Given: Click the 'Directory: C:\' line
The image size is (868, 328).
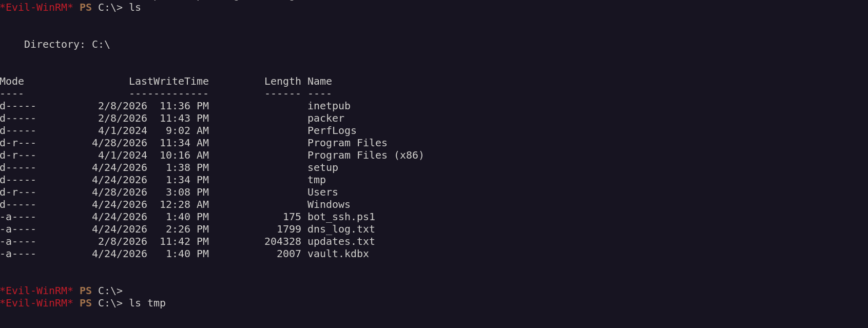Looking at the screenshot, I should [x=67, y=44].
